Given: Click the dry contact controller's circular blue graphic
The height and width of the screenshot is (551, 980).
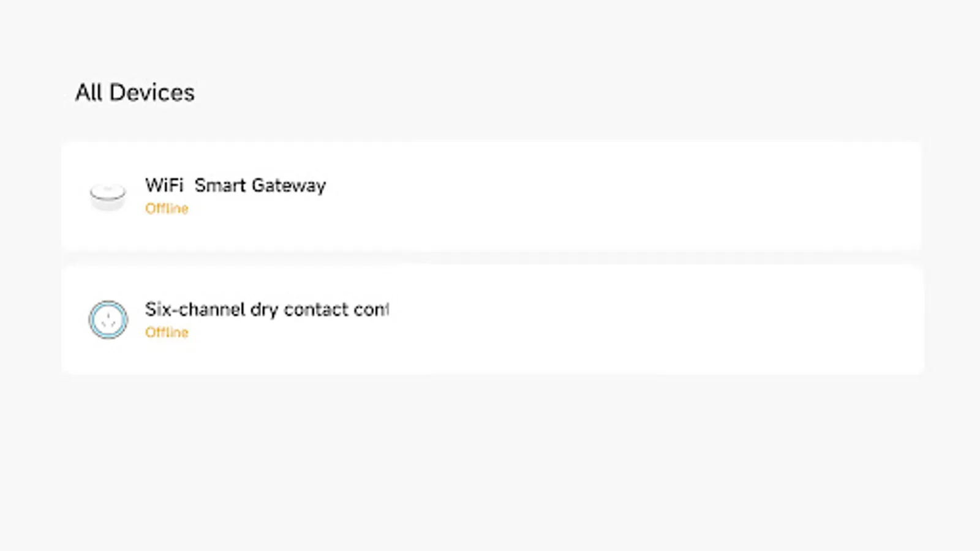Looking at the screenshot, I should 108,320.
